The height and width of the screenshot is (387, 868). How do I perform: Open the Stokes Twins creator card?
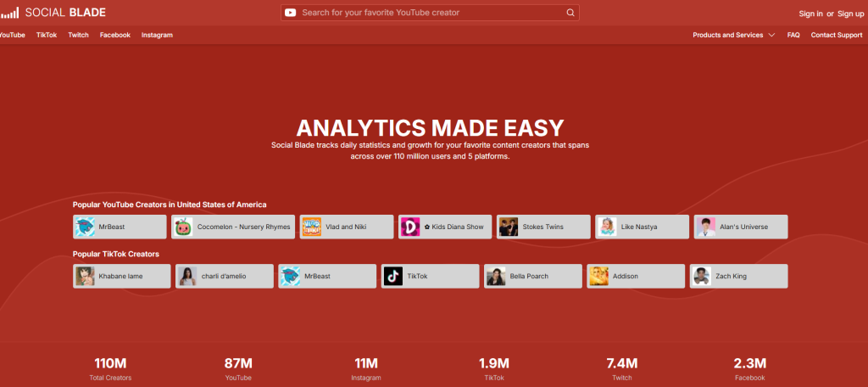[x=542, y=227]
